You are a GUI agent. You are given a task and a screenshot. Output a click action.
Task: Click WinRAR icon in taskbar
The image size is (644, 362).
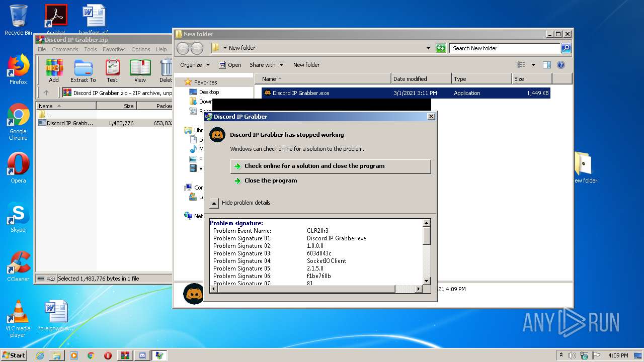125,355
